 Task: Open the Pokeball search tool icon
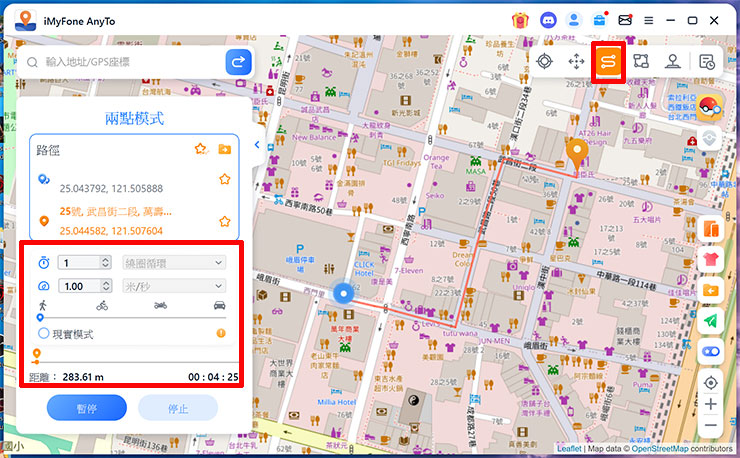click(710, 107)
